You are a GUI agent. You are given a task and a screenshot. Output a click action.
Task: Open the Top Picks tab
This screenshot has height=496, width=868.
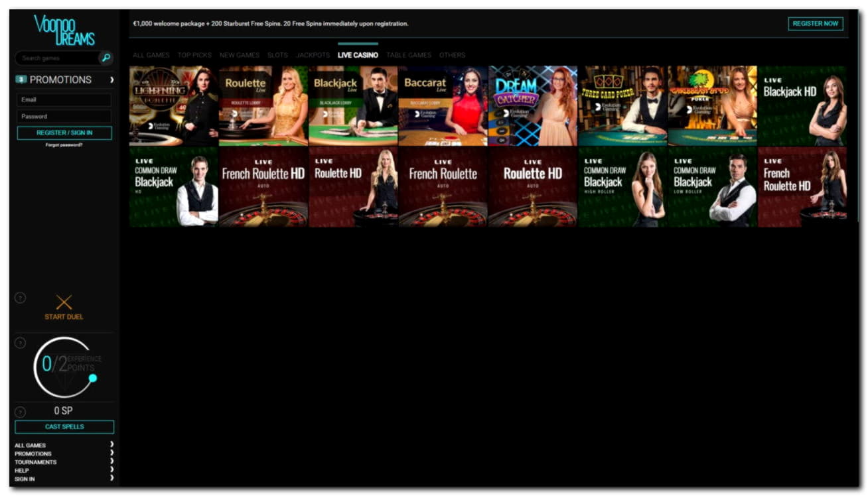click(x=194, y=55)
